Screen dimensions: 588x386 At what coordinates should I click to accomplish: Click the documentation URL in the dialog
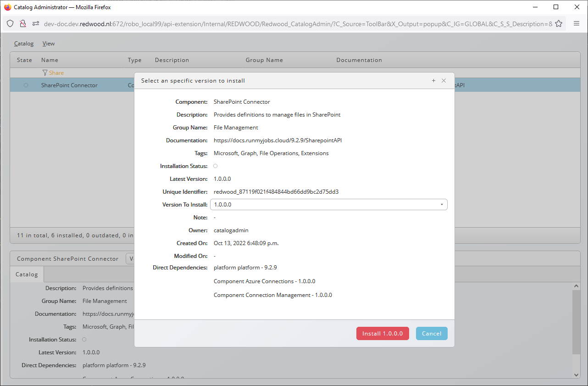(277, 140)
